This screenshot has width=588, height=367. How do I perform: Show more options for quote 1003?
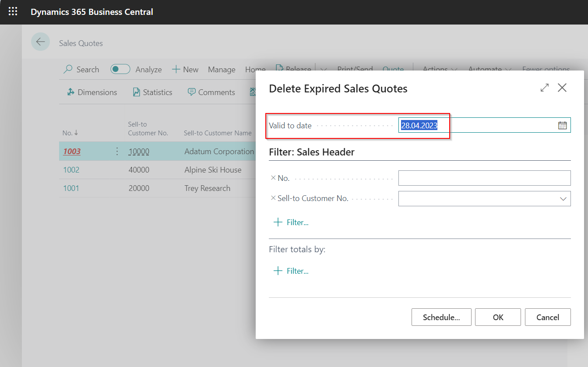[x=117, y=151]
